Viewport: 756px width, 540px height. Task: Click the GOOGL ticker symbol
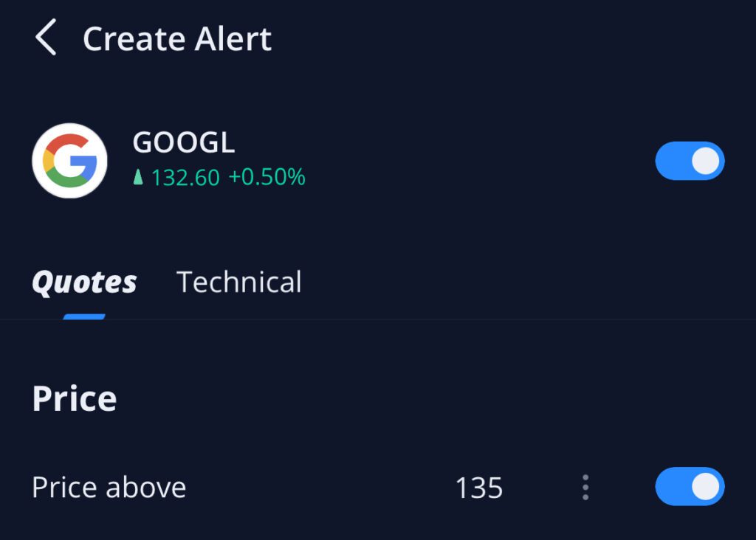[x=184, y=142]
